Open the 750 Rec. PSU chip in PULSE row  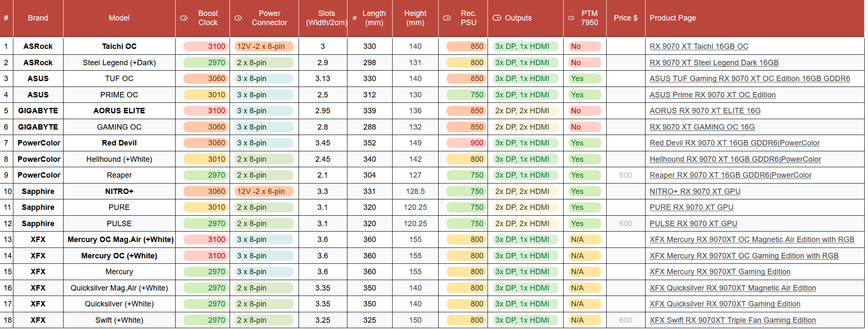click(466, 224)
